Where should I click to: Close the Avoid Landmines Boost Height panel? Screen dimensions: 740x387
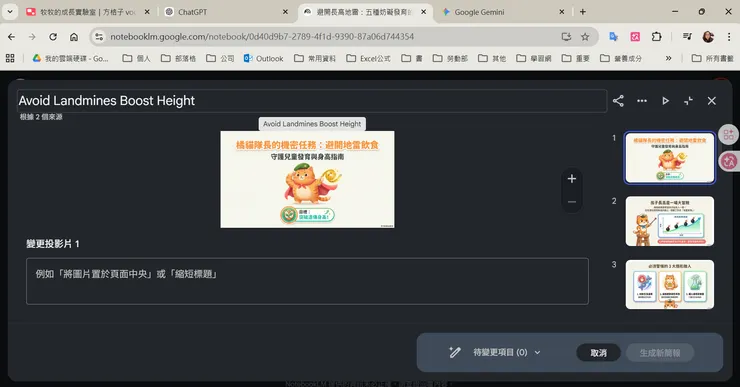(712, 101)
